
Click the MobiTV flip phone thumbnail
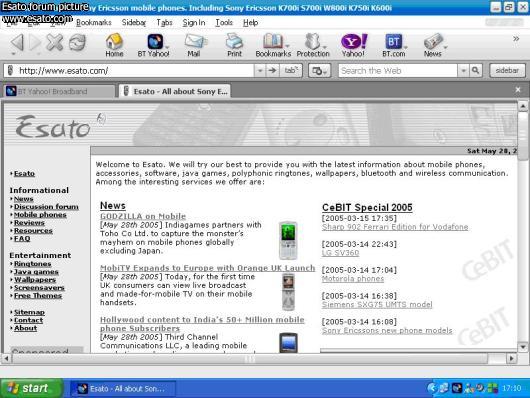pyautogui.click(x=288, y=292)
